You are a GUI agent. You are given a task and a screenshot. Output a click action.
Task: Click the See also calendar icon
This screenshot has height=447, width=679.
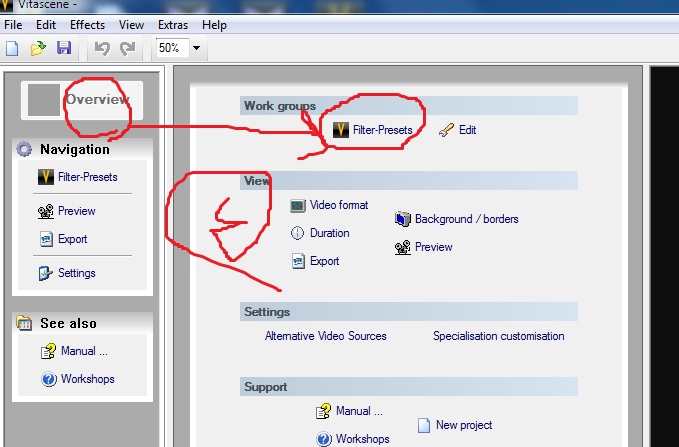point(24,323)
